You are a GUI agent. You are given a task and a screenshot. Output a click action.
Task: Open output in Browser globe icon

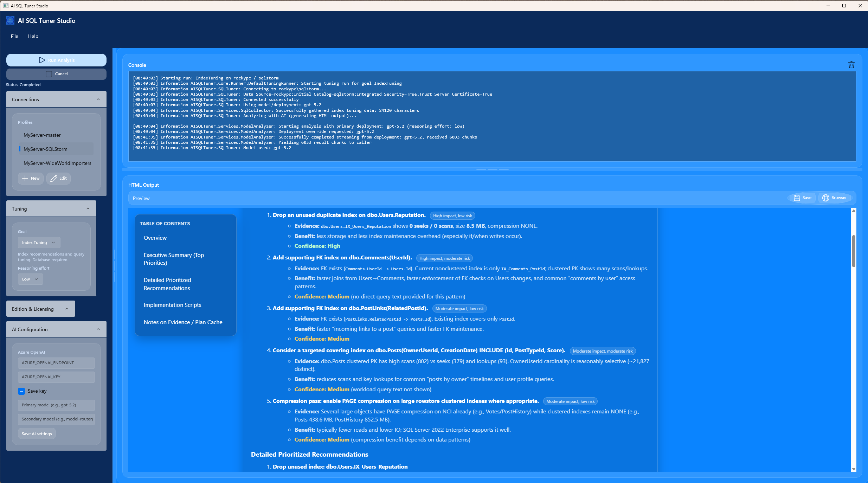(x=825, y=198)
